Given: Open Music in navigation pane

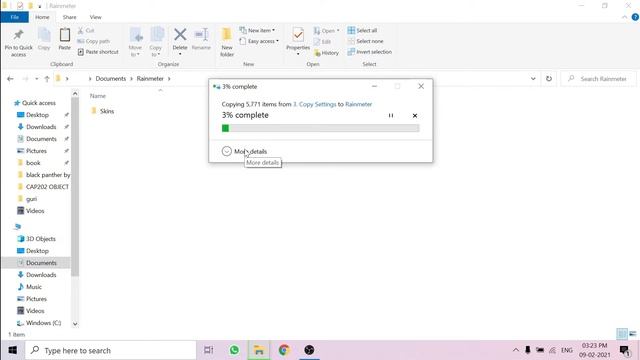Looking at the screenshot, I should (x=29, y=287).
